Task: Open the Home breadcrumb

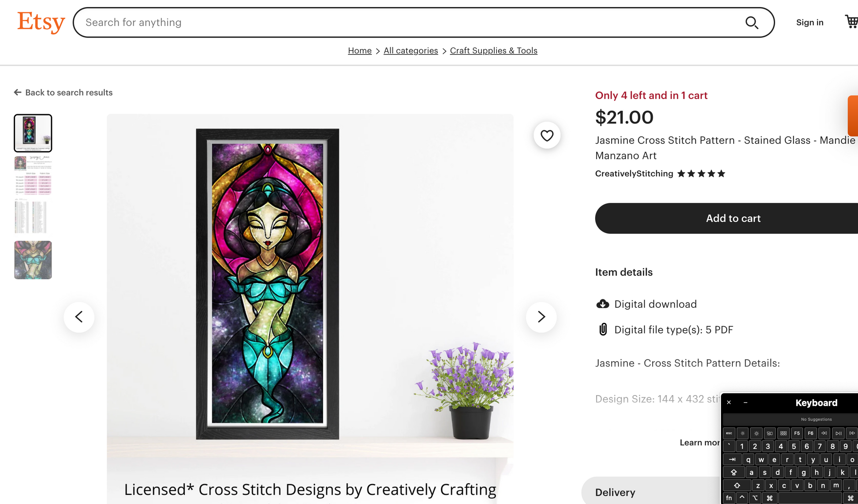Action: 359,51
